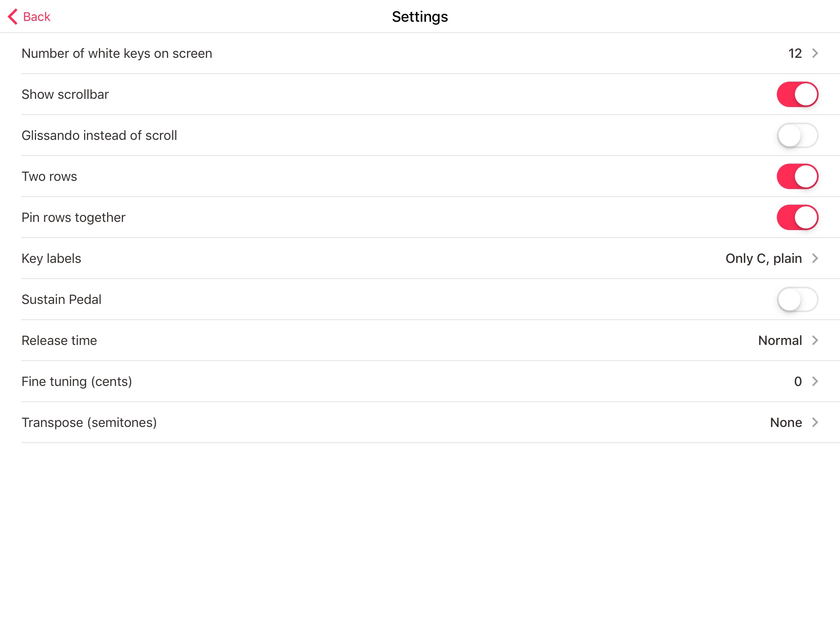The height and width of the screenshot is (630, 840).
Task: Click the Fine tuning chevron arrow
Action: 815,381
